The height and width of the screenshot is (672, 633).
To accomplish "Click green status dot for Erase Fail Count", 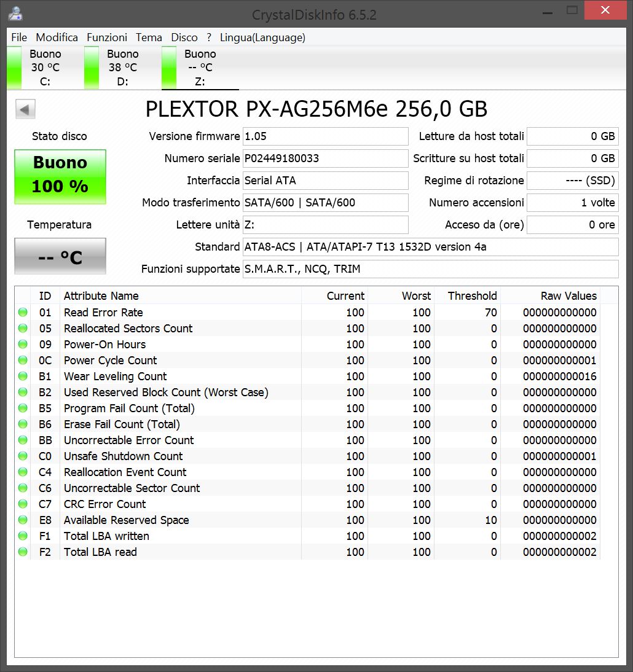I will pos(23,424).
